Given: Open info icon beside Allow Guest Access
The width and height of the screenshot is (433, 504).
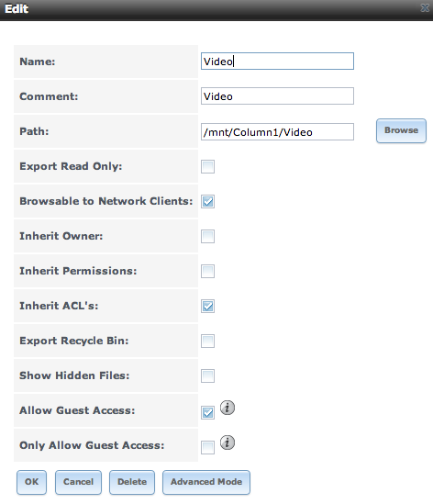Looking at the screenshot, I should (x=228, y=408).
